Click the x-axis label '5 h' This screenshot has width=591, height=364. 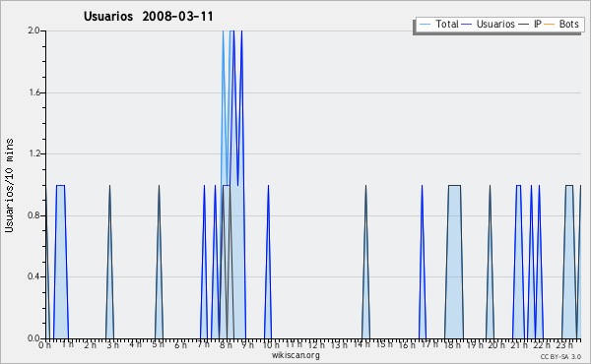coord(158,344)
